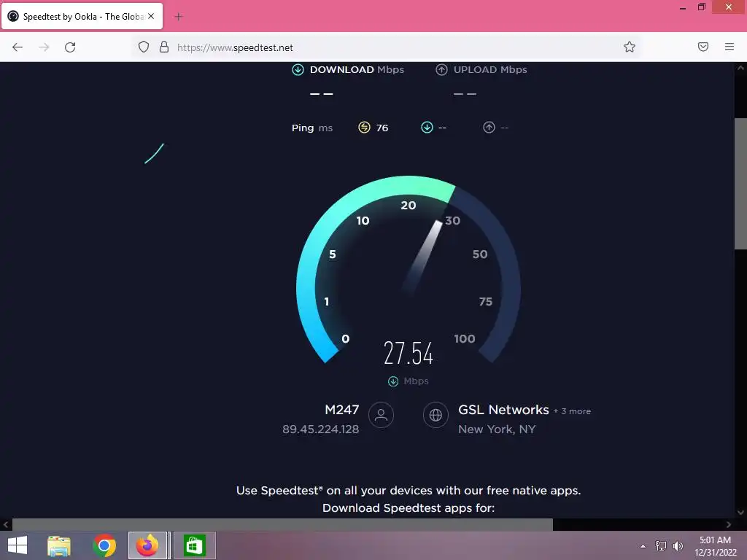Reload the Speedtest page
The width and height of the screenshot is (747, 560).
click(70, 47)
